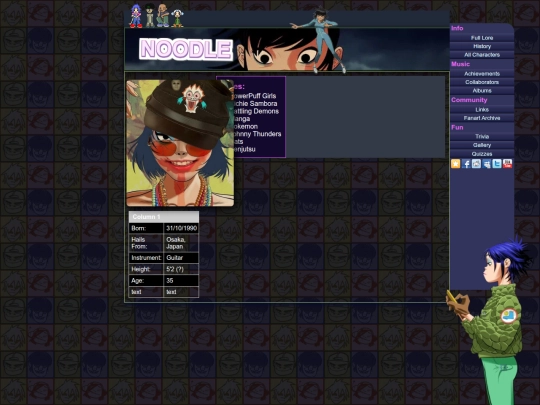This screenshot has height=405, width=540.
Task: Click the icon just left of Twitter
Action: pyautogui.click(x=487, y=164)
